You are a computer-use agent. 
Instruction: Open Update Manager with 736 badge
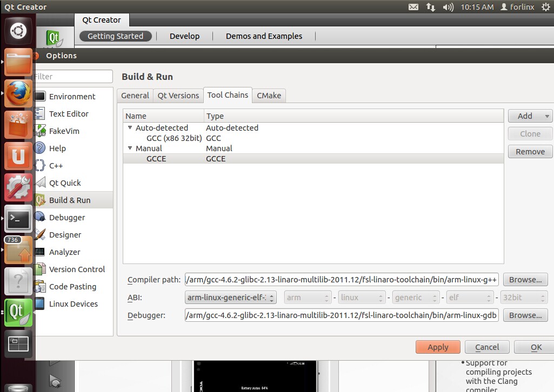pyautogui.click(x=18, y=250)
